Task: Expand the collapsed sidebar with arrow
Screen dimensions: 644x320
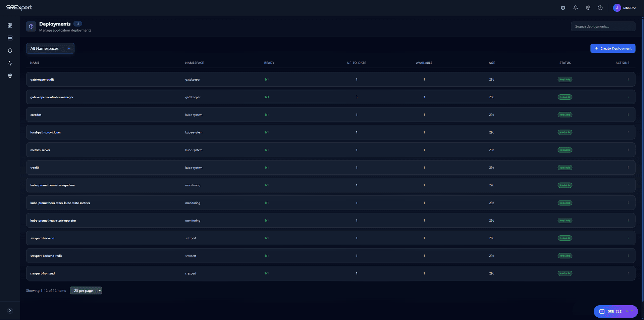Action: click(x=10, y=311)
